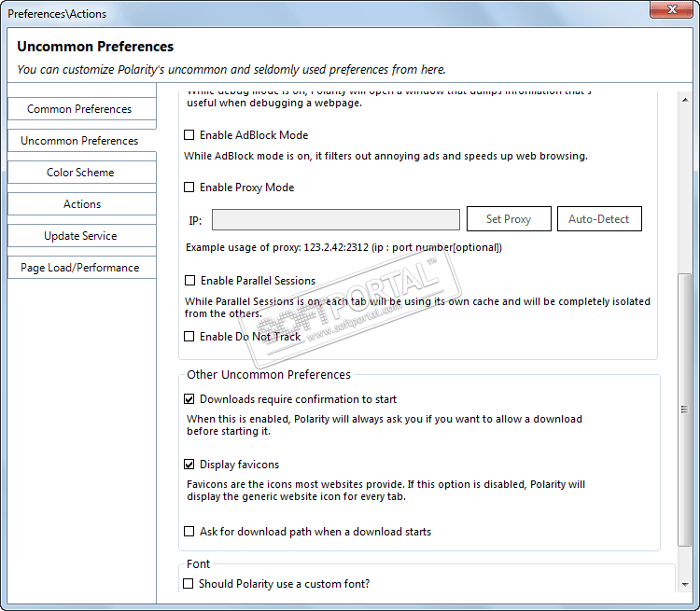This screenshot has height=611, width=700.
Task: Click the 'IP:' label
Action: [x=196, y=220]
